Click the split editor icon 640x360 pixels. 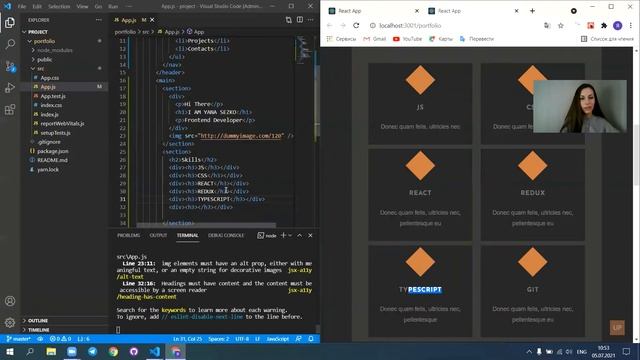[300, 20]
